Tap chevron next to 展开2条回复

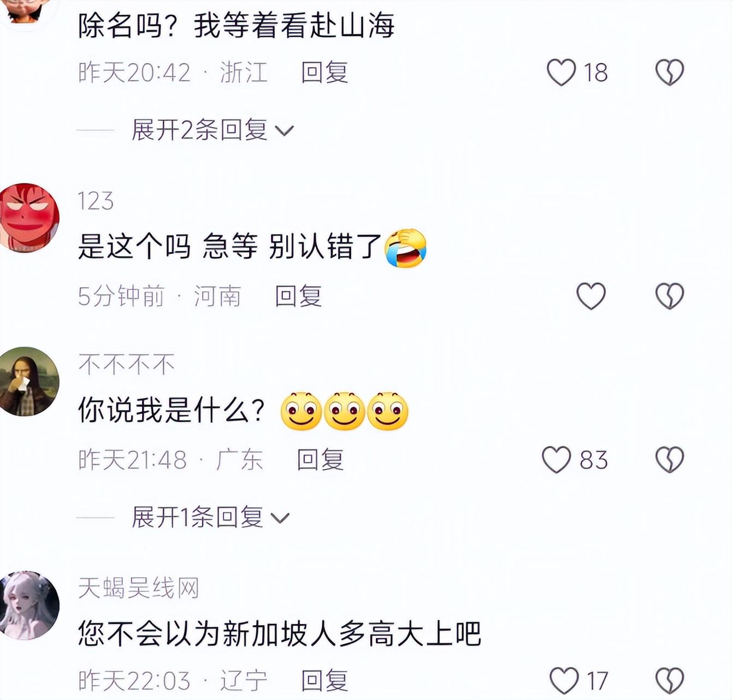coord(284,131)
